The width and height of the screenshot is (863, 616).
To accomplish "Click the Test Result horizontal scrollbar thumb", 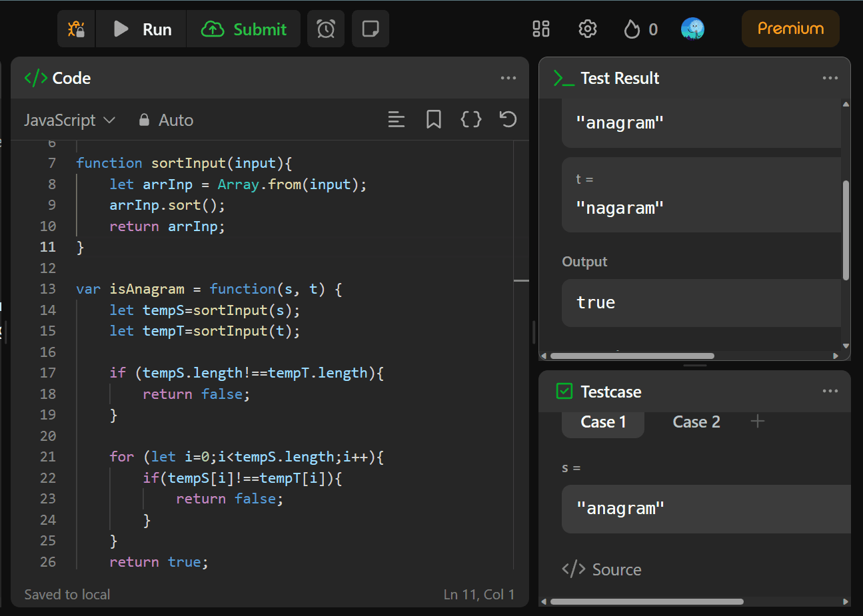I will [x=632, y=356].
